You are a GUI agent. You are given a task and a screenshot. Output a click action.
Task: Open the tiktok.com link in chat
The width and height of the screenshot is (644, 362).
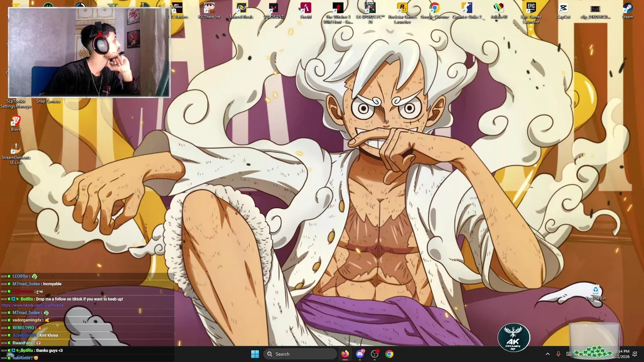pos(32,305)
